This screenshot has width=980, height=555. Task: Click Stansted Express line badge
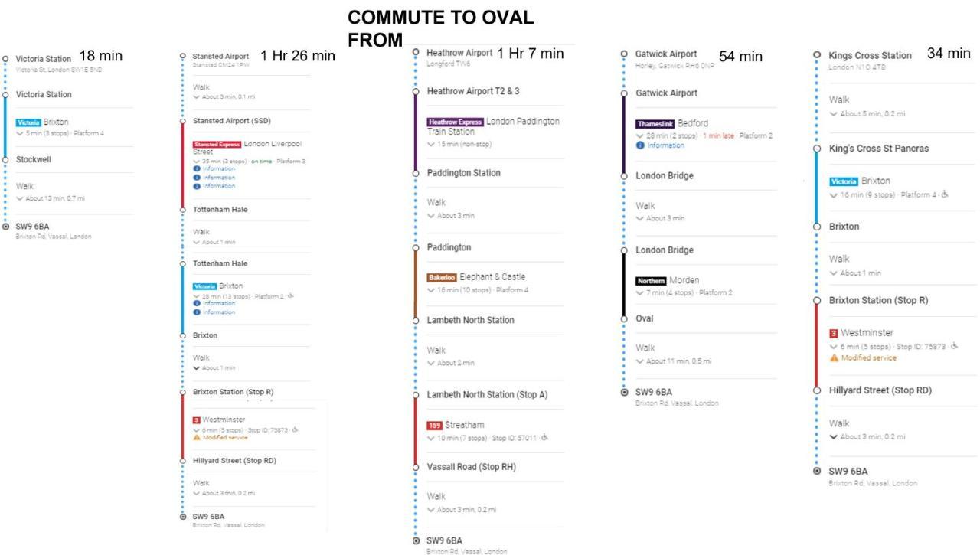(217, 145)
